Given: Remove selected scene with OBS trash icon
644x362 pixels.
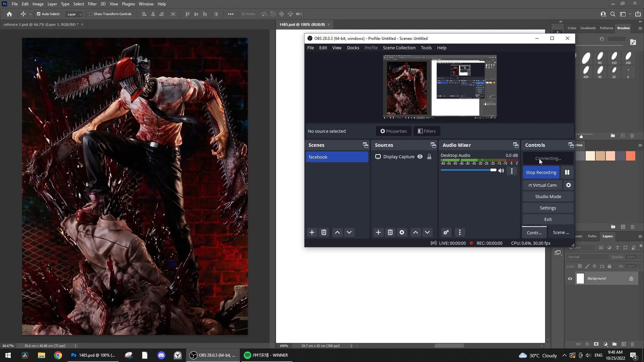Looking at the screenshot, I should tap(324, 232).
